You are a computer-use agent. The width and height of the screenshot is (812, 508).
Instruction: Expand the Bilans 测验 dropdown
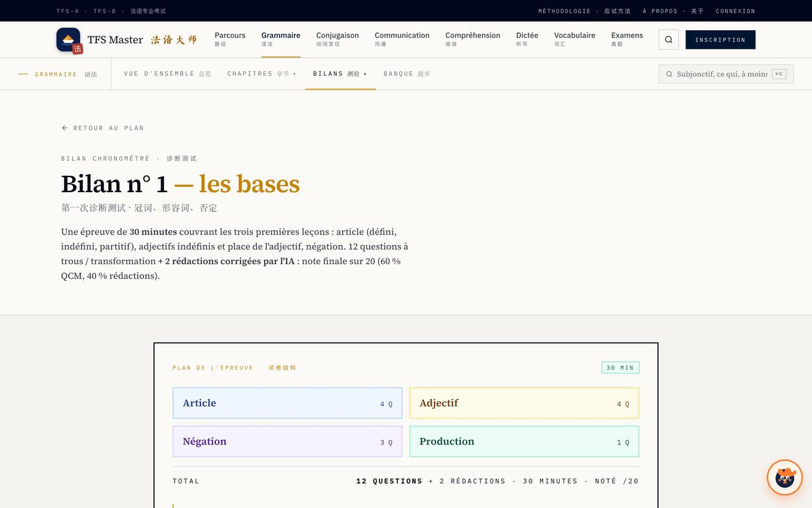340,74
